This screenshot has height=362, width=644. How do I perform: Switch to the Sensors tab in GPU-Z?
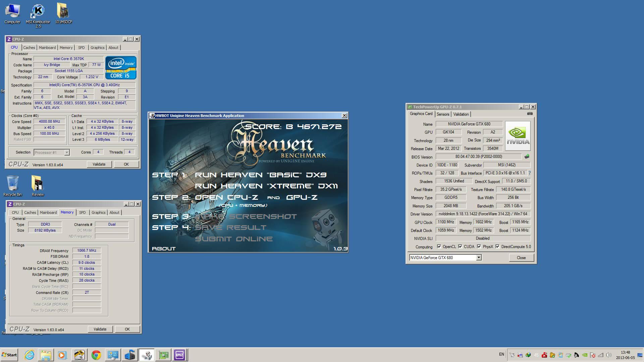point(443,114)
